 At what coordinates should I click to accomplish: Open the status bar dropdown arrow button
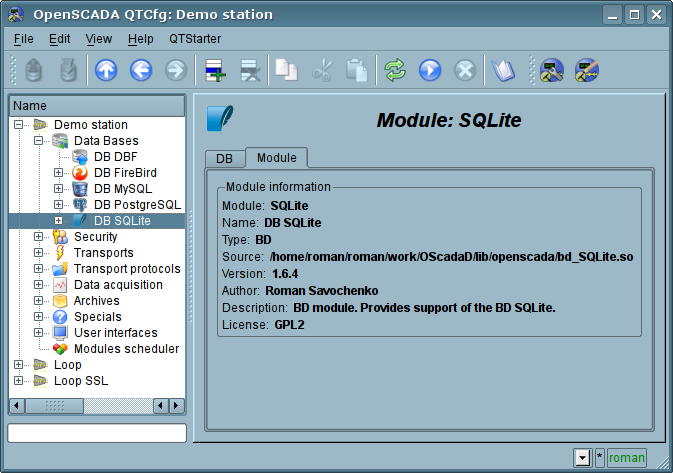[583, 458]
